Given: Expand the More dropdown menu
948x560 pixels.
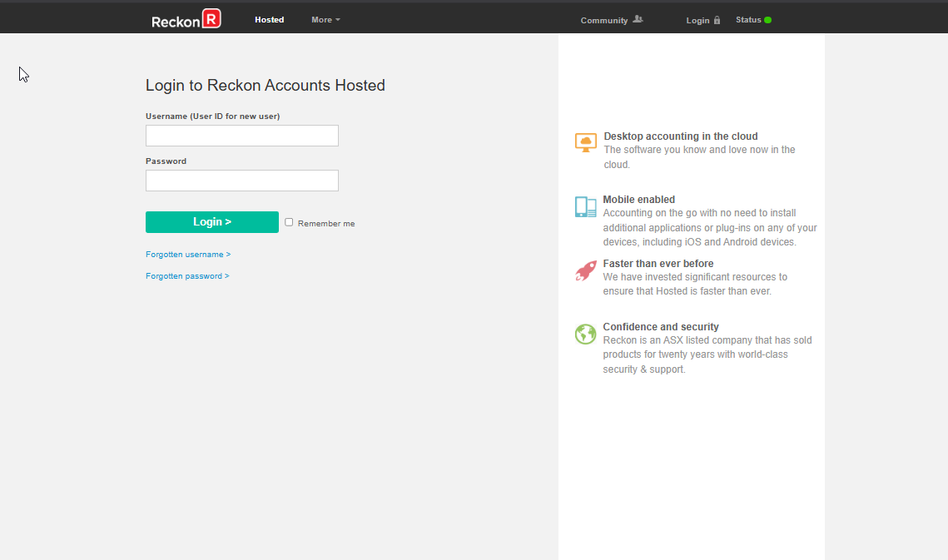Looking at the screenshot, I should (x=325, y=20).
